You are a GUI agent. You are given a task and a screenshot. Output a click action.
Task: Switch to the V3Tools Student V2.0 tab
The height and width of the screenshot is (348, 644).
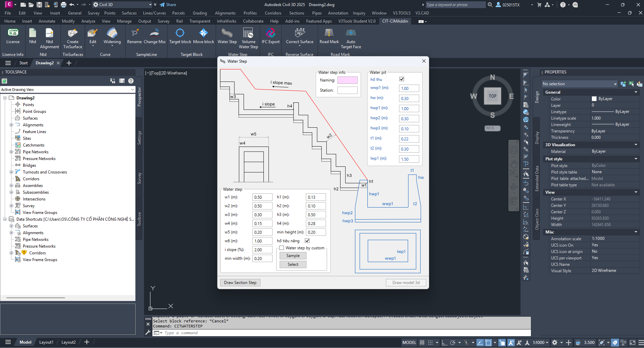(x=357, y=21)
